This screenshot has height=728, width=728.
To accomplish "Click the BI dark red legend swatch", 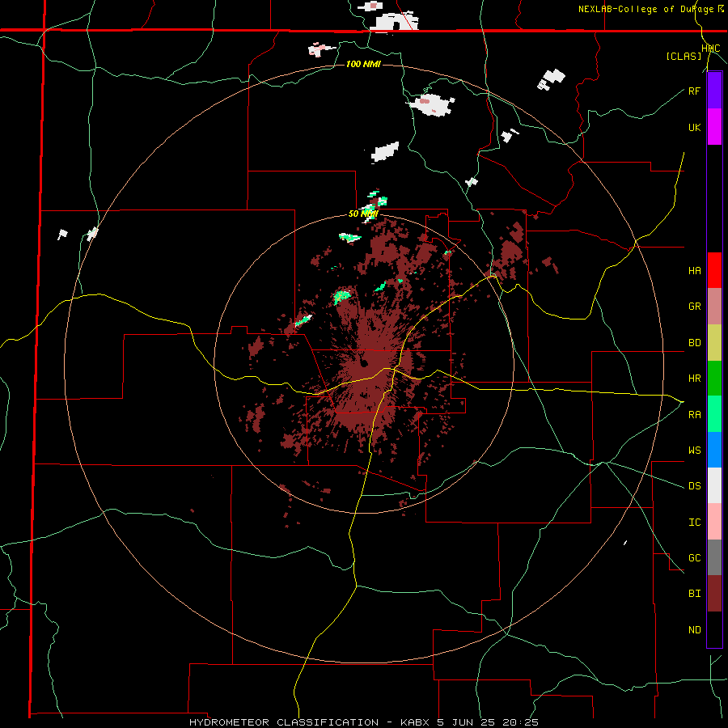I will [714, 594].
